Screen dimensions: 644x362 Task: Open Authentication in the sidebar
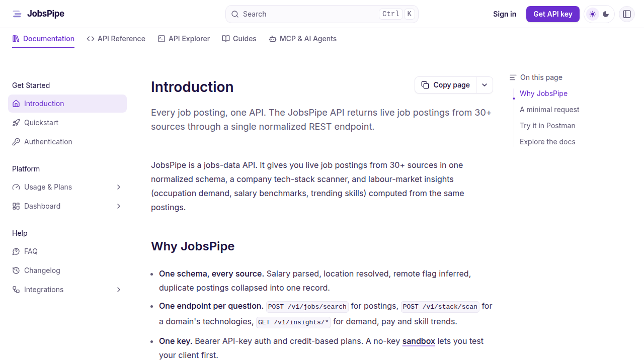click(67, 142)
